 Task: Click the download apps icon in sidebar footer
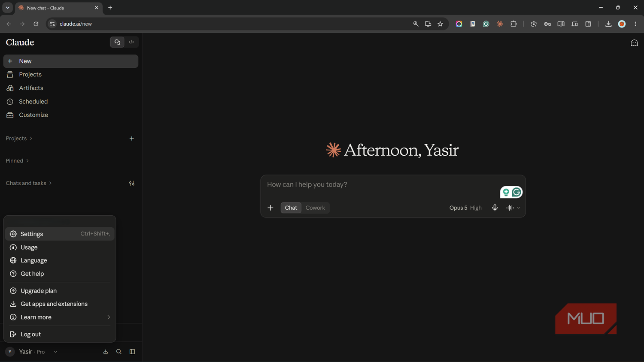(x=106, y=352)
